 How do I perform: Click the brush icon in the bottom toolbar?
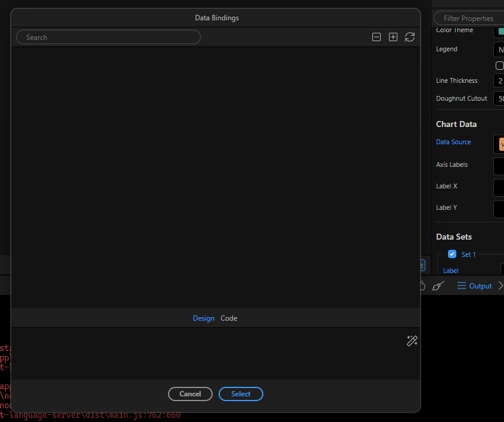click(x=438, y=286)
